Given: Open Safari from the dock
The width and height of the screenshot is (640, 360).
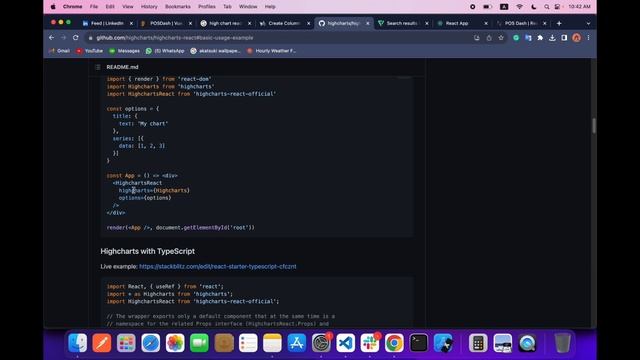Looking at the screenshot, I should [151, 343].
